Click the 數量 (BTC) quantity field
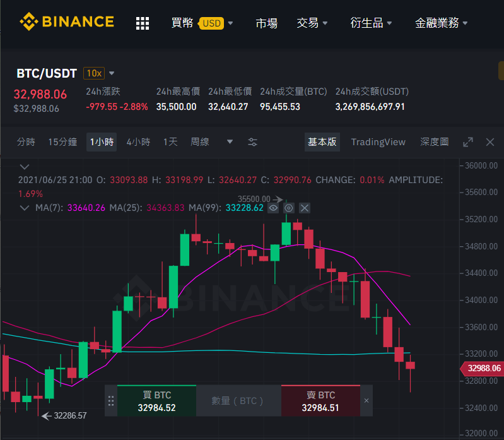 pos(238,401)
